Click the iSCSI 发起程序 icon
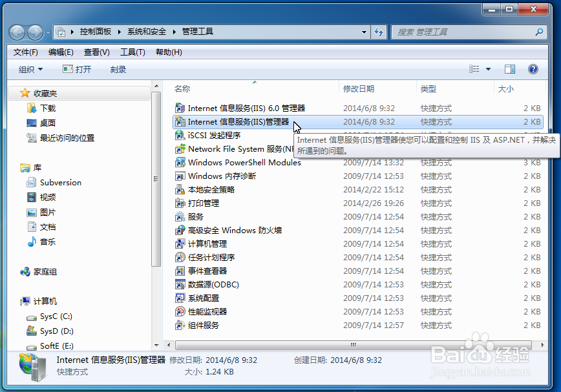The width and height of the screenshot is (561, 392). [x=180, y=136]
